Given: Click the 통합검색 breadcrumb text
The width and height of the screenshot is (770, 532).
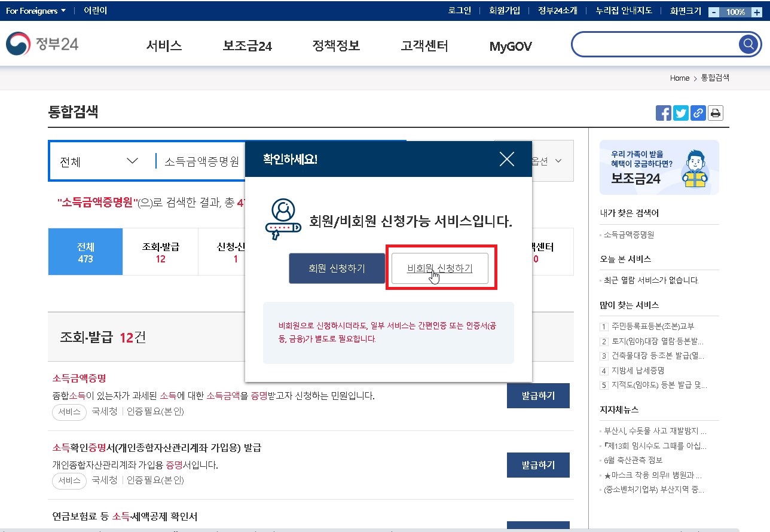Looking at the screenshot, I should (715, 78).
